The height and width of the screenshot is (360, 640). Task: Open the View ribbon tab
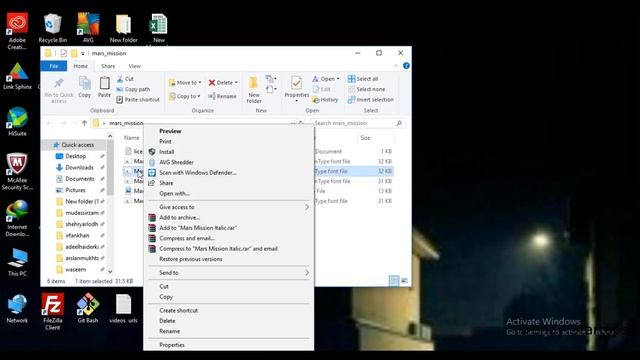tap(135, 66)
